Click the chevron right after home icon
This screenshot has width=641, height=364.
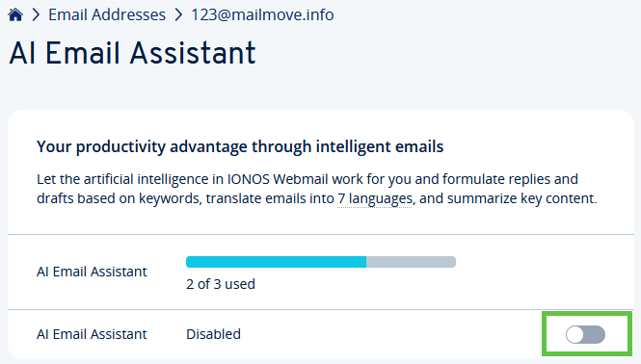click(36, 14)
